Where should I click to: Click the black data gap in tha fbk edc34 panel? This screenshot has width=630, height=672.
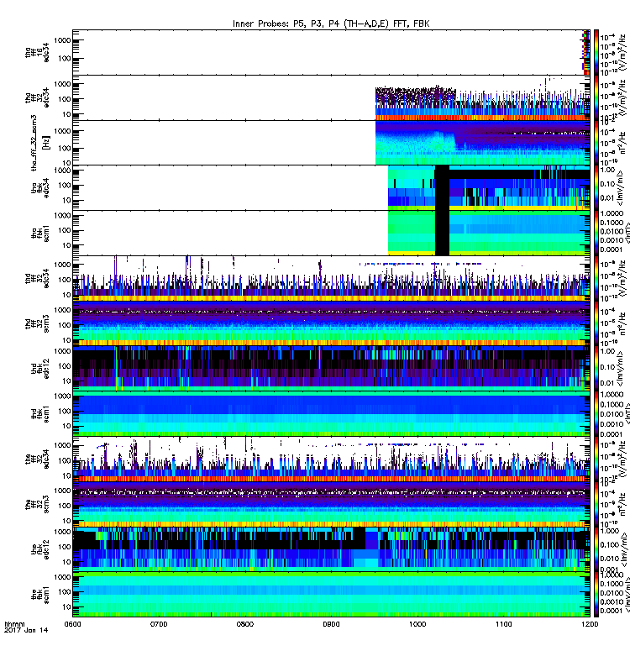coord(443,188)
